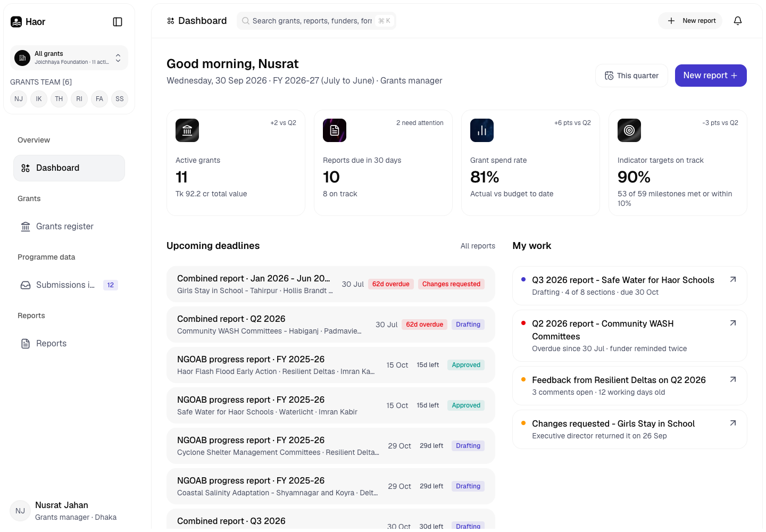766x532 pixels.
Task: Select team member avatar SS
Action: (x=120, y=99)
